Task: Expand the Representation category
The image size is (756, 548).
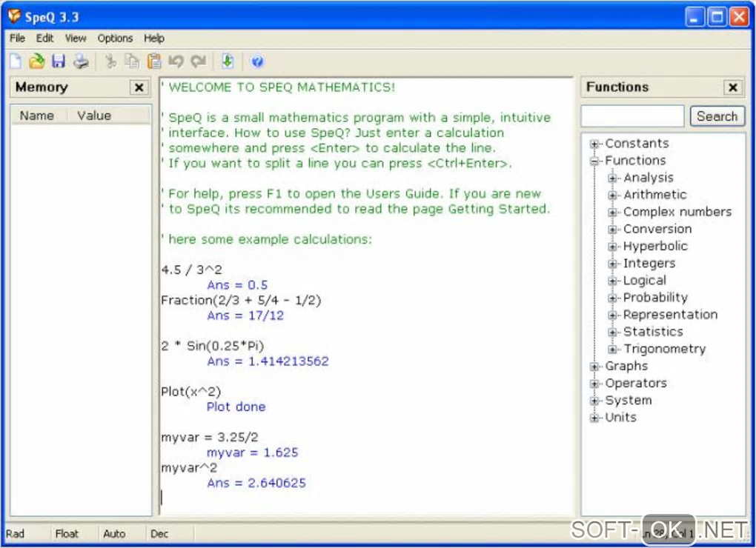Action: (612, 315)
